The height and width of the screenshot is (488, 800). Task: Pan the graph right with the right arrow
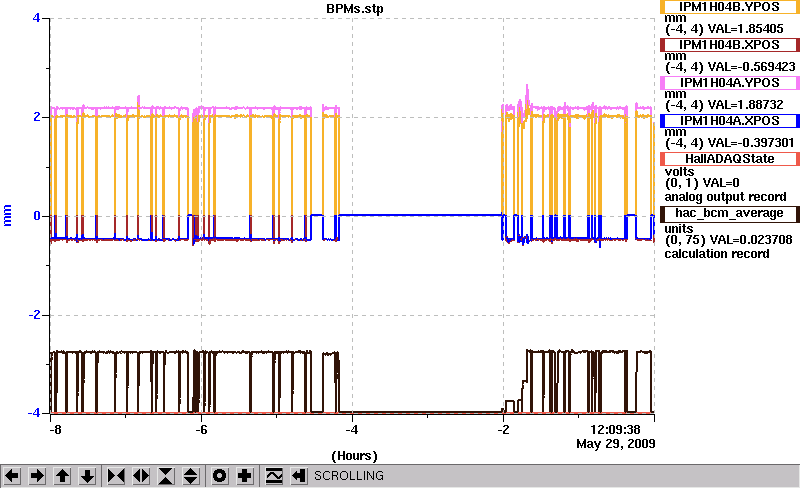pos(37,476)
